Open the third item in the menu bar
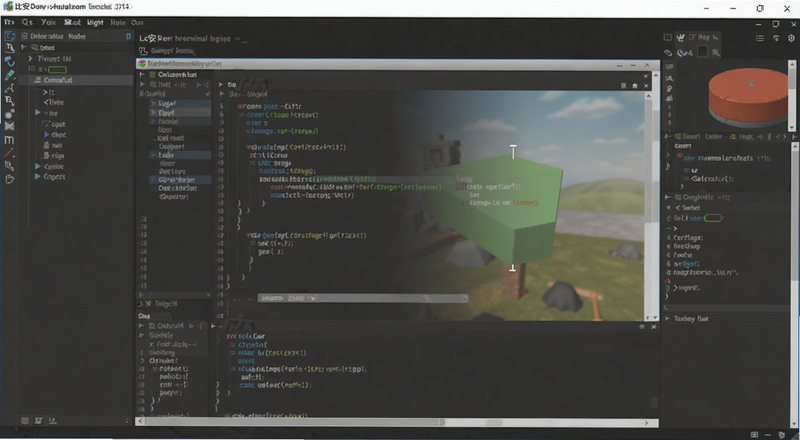800x440 pixels. click(x=48, y=22)
